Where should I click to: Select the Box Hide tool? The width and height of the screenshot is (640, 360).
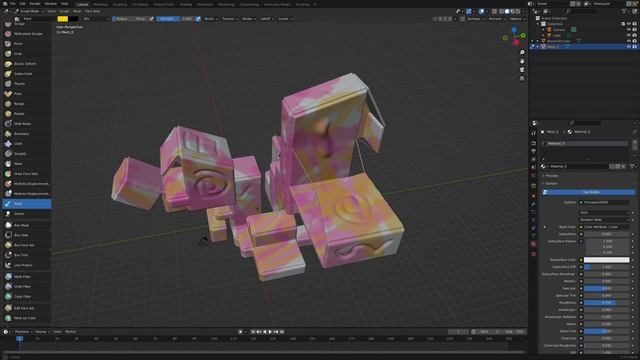point(27,235)
